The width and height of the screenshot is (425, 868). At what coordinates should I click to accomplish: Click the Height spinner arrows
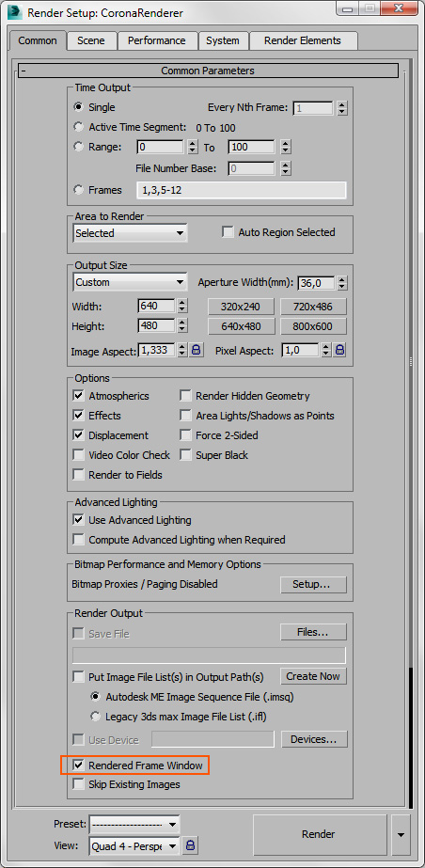(x=183, y=326)
